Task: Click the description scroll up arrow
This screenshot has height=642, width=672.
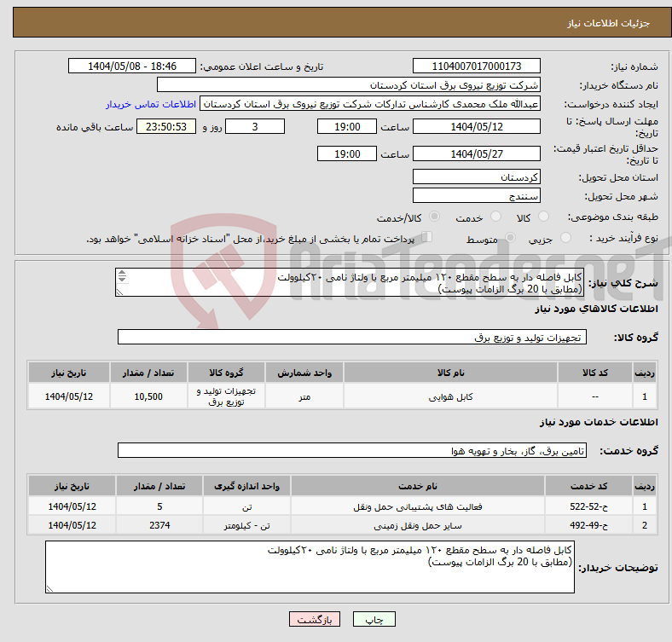Action: tap(122, 273)
